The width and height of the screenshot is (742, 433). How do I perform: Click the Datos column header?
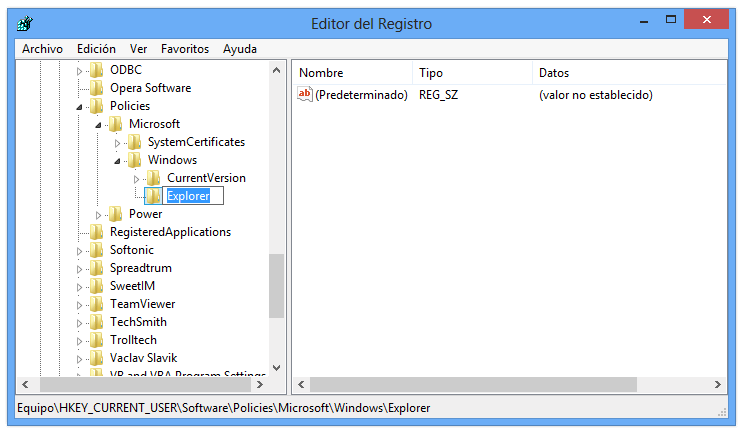[553, 73]
